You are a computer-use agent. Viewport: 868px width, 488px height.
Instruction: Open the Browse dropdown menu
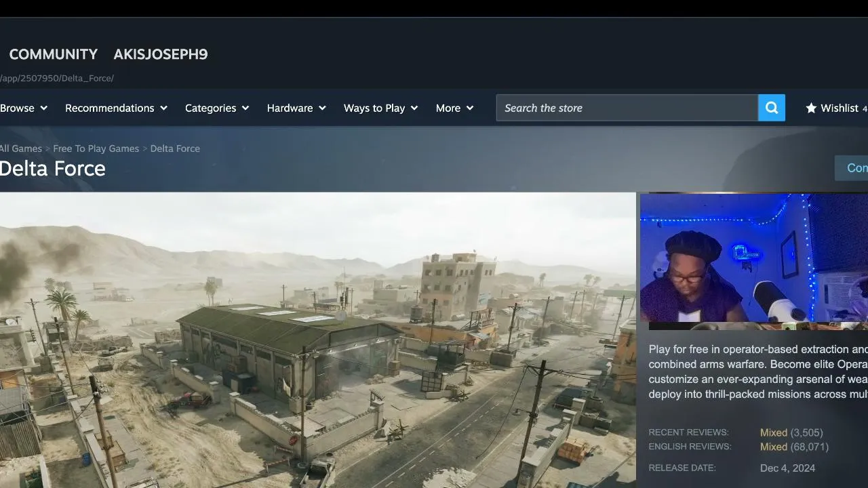(24, 108)
